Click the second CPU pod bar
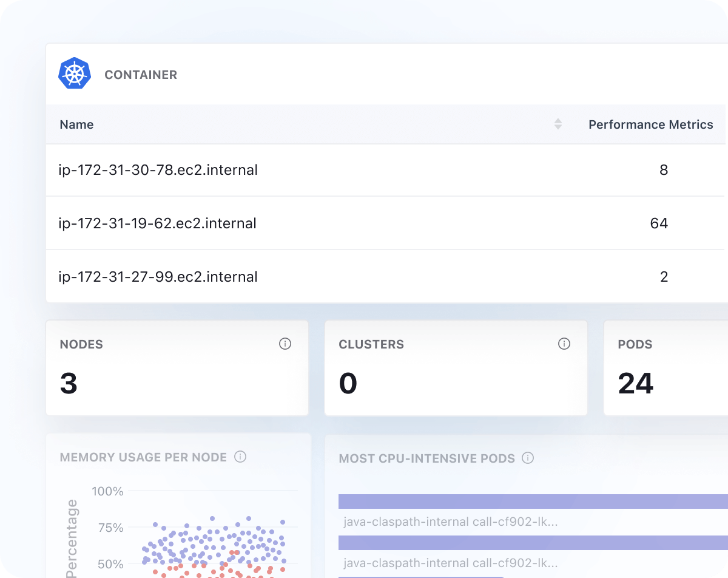The width and height of the screenshot is (728, 578). click(x=533, y=542)
